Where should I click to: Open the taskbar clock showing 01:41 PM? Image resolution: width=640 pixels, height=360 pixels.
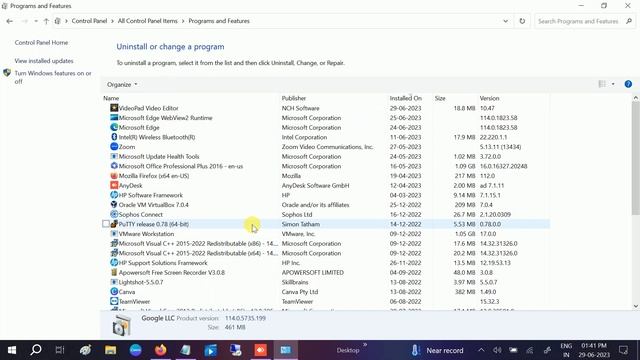594,350
